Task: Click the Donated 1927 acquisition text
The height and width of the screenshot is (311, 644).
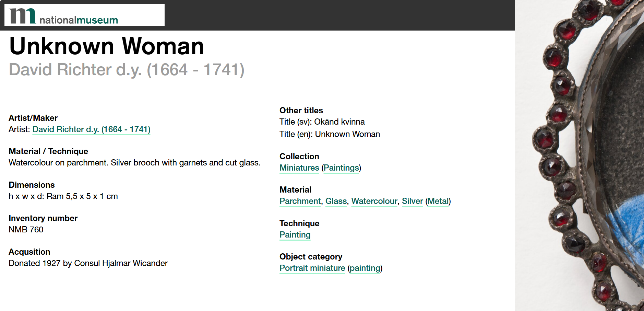Action: [88, 263]
